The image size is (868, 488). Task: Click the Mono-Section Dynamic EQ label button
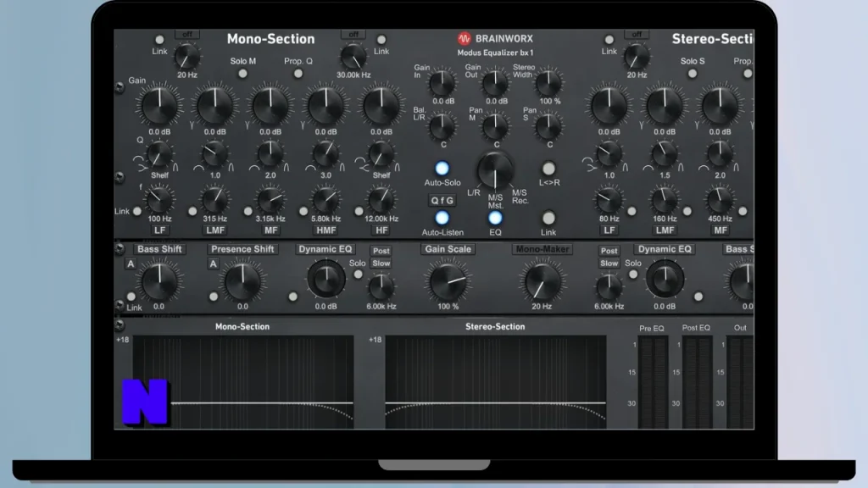(325, 250)
